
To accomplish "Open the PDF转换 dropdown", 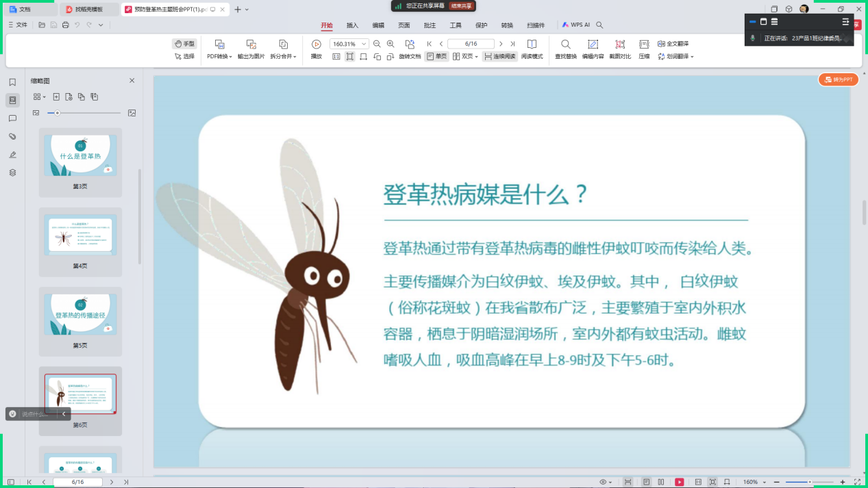I will click(219, 57).
